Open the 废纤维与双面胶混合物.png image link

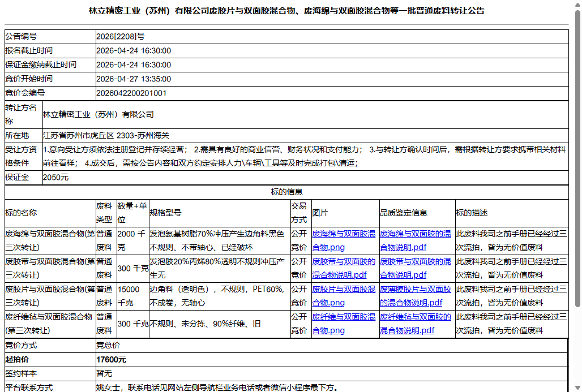344,324
